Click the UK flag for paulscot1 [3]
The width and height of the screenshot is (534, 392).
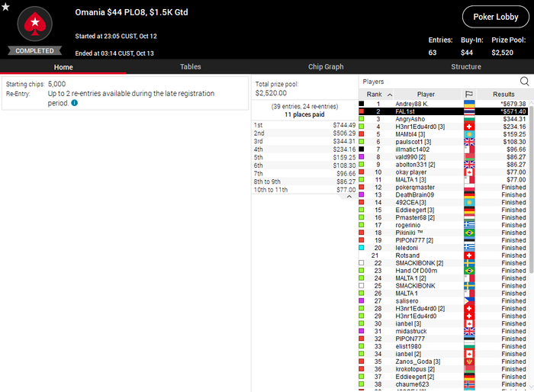[x=469, y=142]
